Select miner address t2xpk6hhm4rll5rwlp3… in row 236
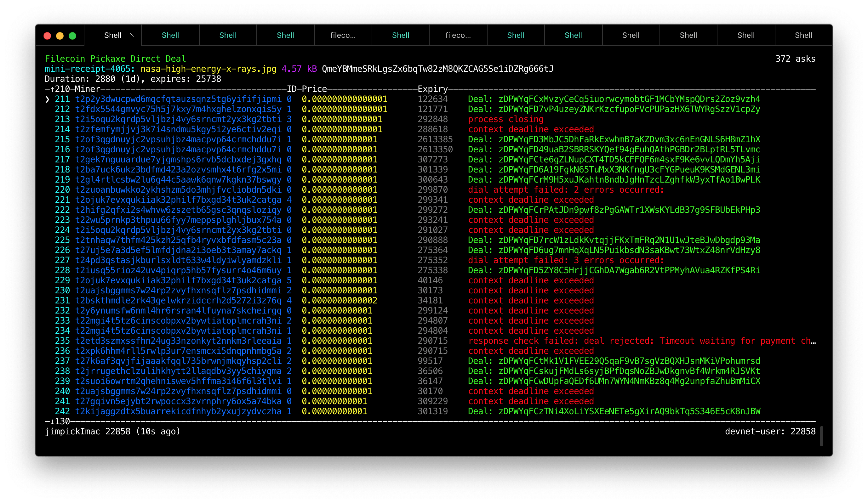The image size is (868, 503). tap(179, 351)
